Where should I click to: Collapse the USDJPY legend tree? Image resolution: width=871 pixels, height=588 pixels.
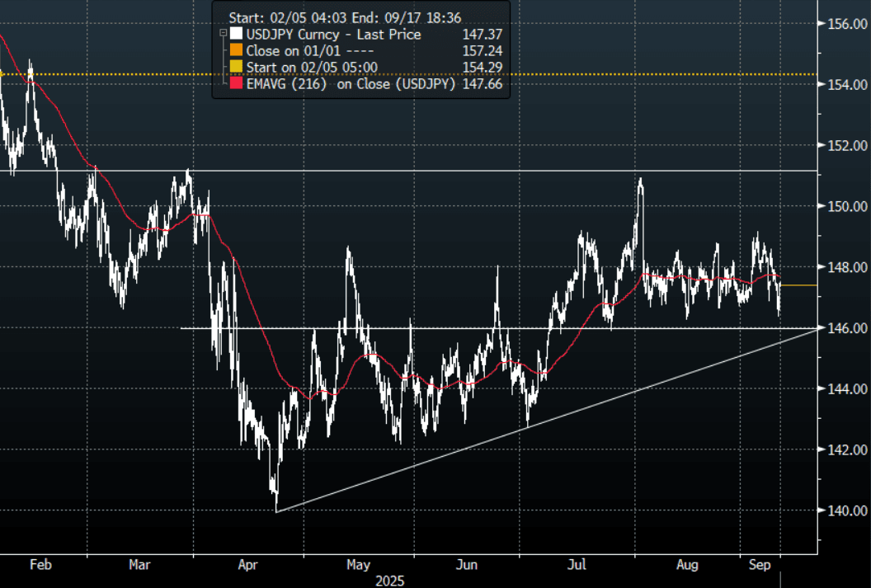tap(222, 35)
